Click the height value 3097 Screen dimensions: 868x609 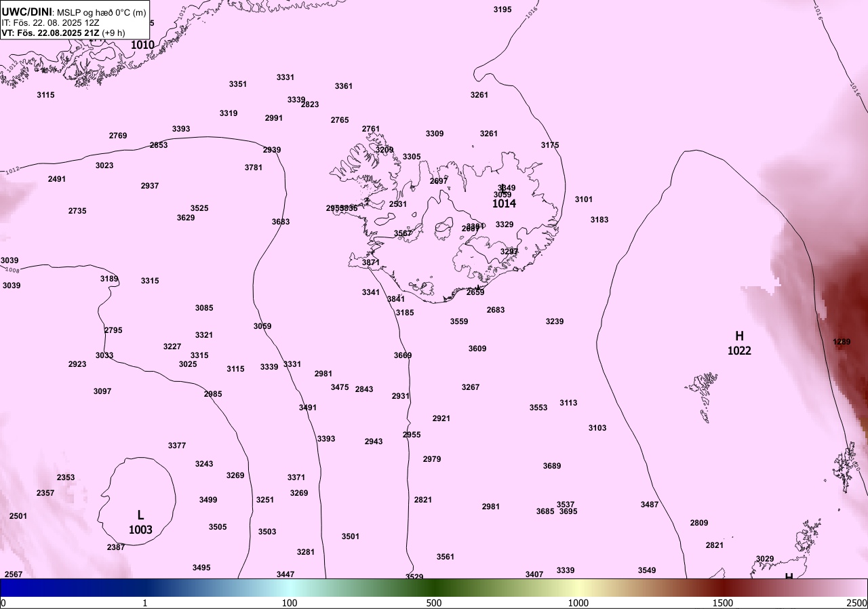coord(102,391)
